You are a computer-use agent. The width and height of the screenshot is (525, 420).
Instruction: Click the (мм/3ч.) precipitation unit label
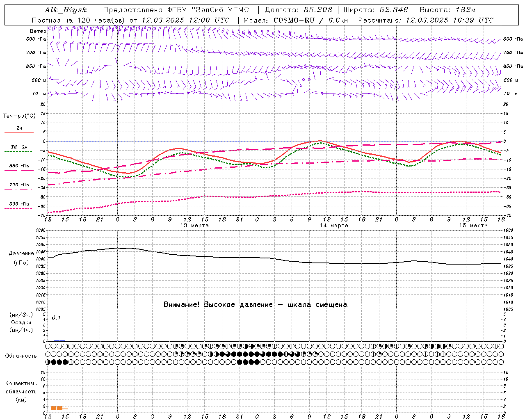[x=21, y=315]
